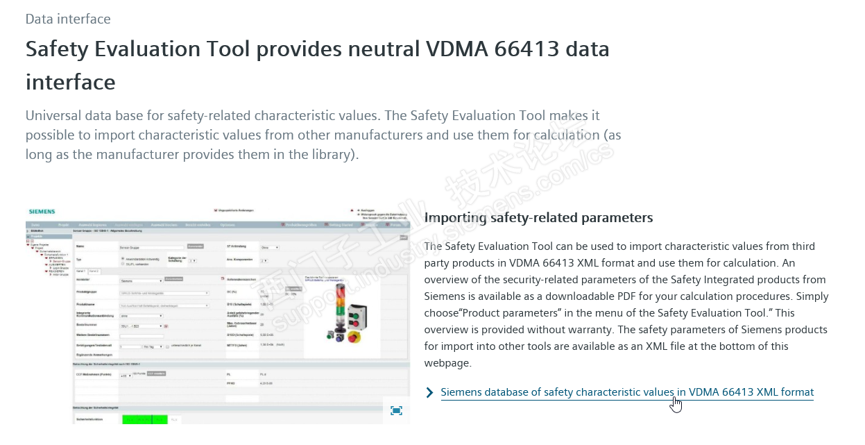Open the Datei menu in the tool
The image size is (865, 445).
click(x=34, y=225)
